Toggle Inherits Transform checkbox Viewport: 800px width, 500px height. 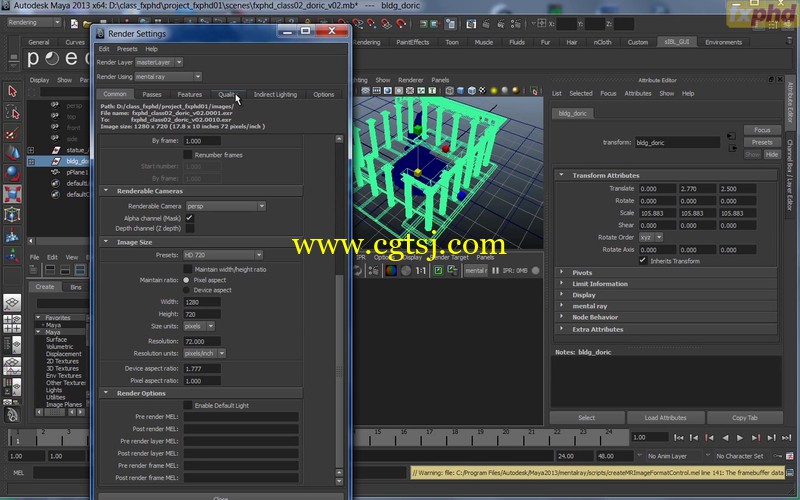(x=643, y=261)
